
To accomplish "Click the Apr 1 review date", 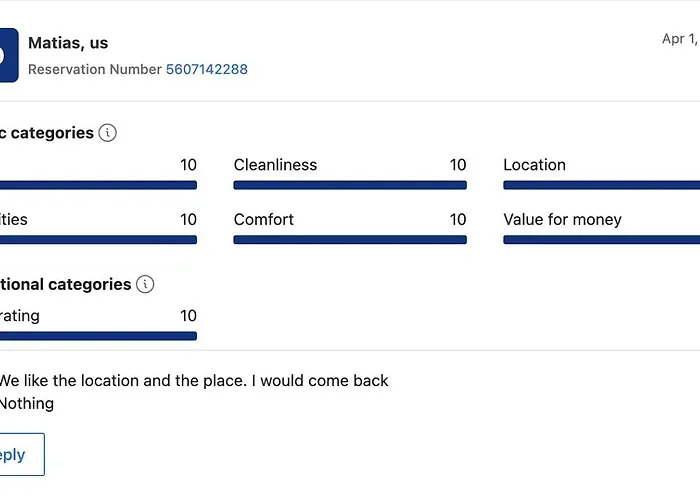I will (680, 39).
